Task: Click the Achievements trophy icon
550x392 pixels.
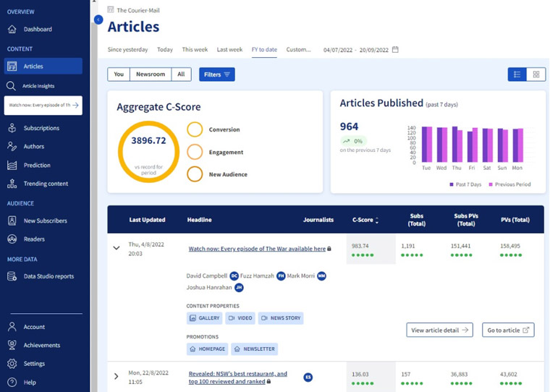Action: 12,345
